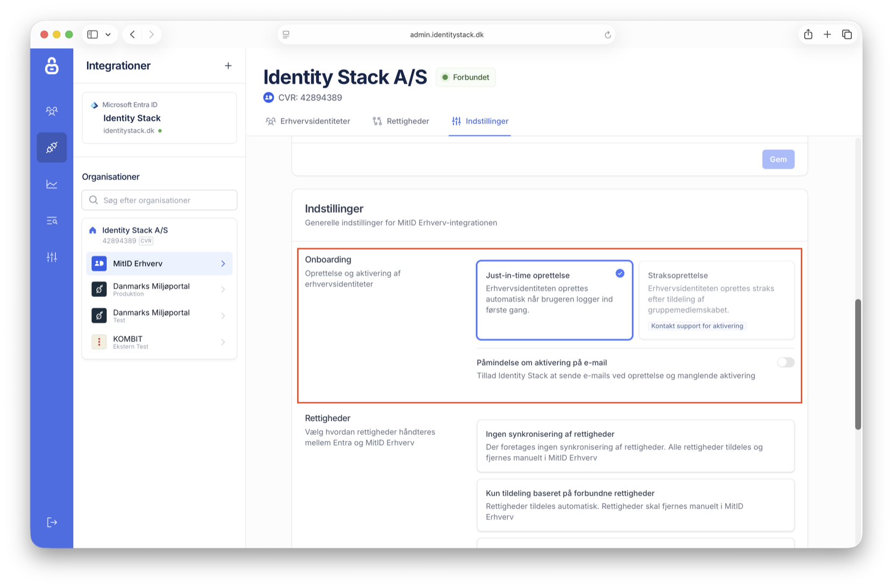Click the Gem save button
This screenshot has width=893, height=588.
point(778,159)
